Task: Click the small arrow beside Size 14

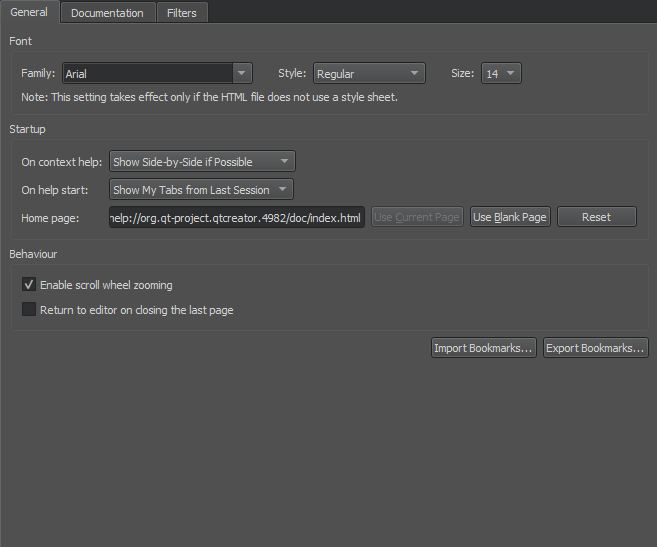Action: coord(510,73)
